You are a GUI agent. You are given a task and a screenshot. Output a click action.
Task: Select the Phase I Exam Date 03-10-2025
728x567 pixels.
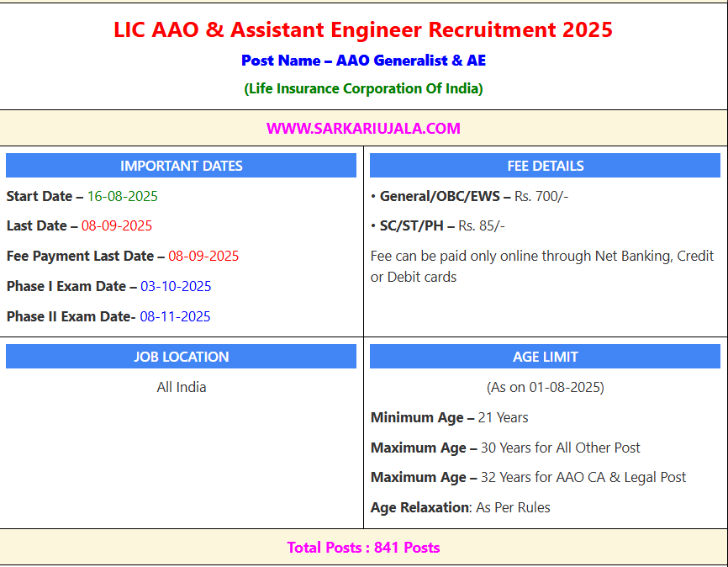(x=176, y=286)
